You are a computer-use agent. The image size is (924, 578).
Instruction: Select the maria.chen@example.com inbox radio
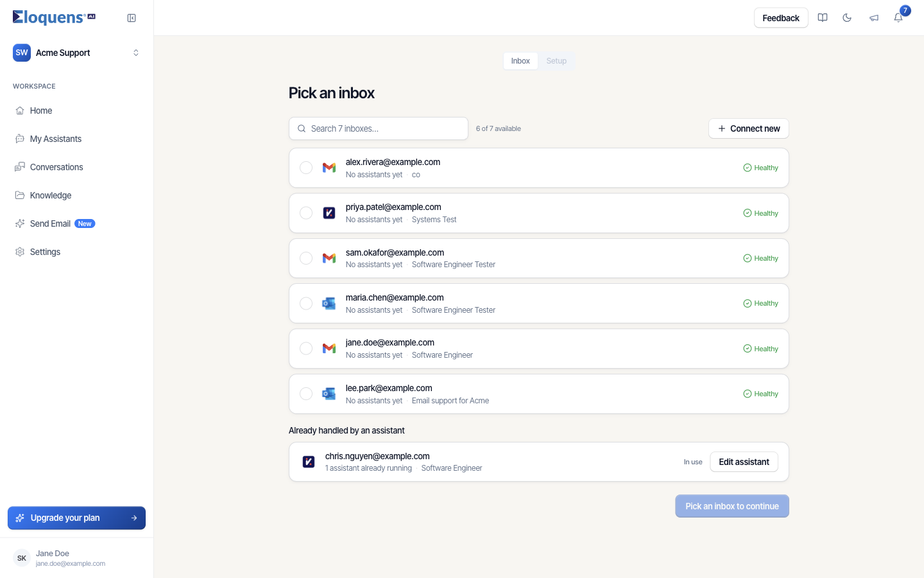tap(306, 303)
